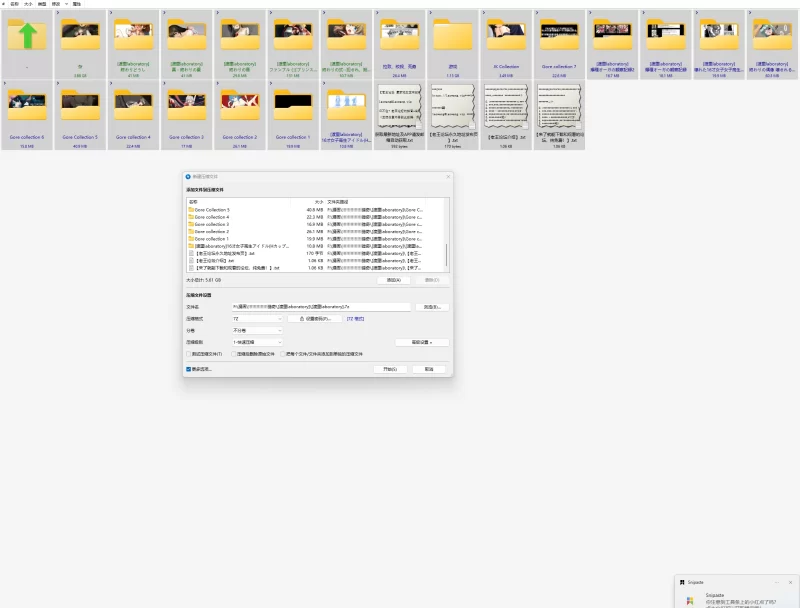This screenshot has height=608, width=800.
Task: Uncheck the checked option at the dialog bottom left
Action: tap(189, 369)
